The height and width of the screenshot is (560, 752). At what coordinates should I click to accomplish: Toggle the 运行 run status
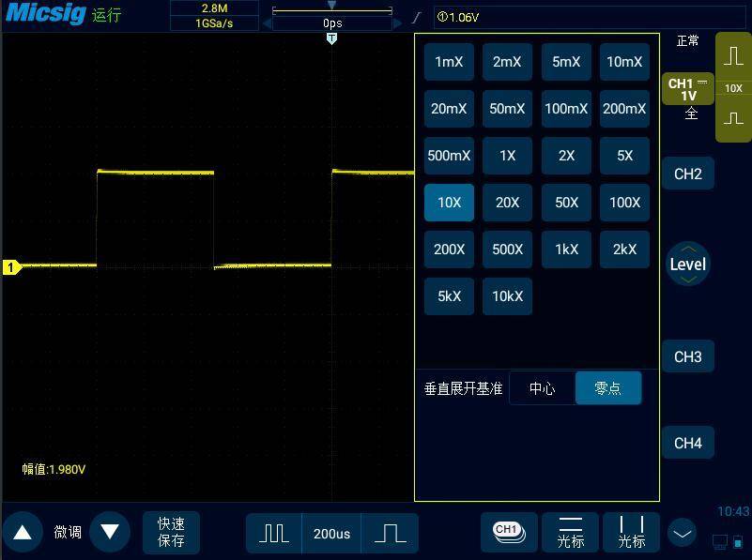106,15
